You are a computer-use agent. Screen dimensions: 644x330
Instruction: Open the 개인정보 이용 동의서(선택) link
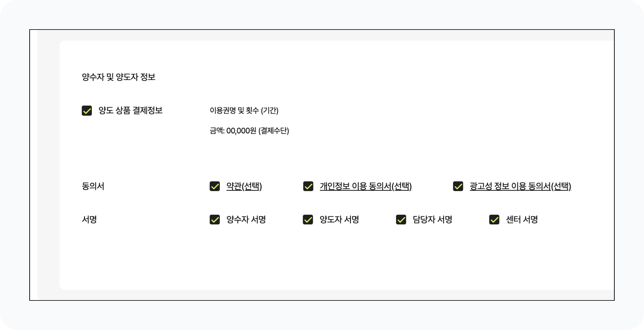pyautogui.click(x=366, y=186)
